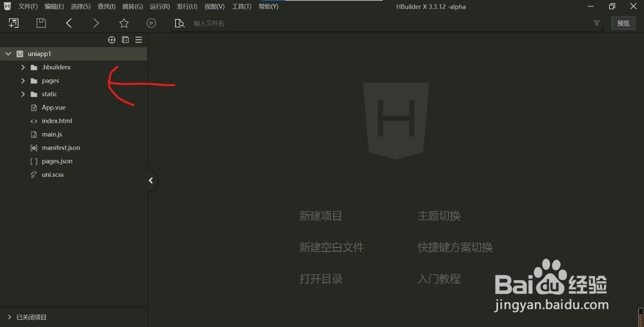Screen dimensions: 644x327
Task: Click the locate current file target icon
Action: pos(112,40)
